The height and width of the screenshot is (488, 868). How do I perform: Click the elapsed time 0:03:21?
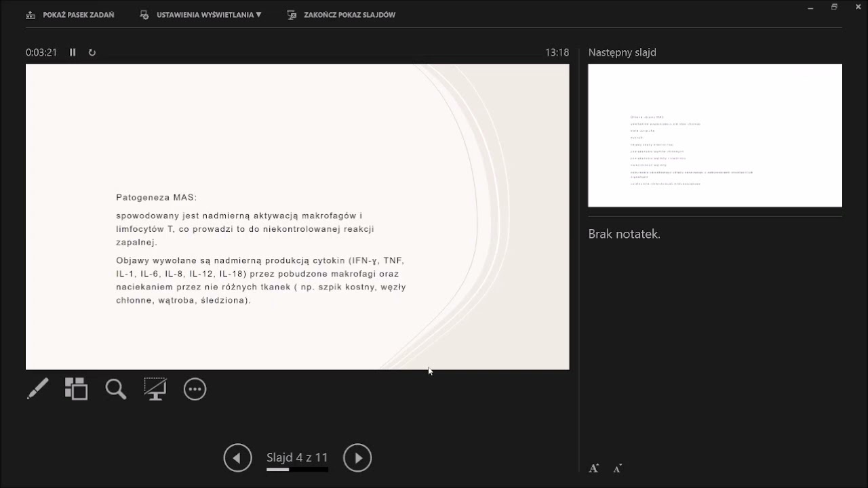click(41, 52)
